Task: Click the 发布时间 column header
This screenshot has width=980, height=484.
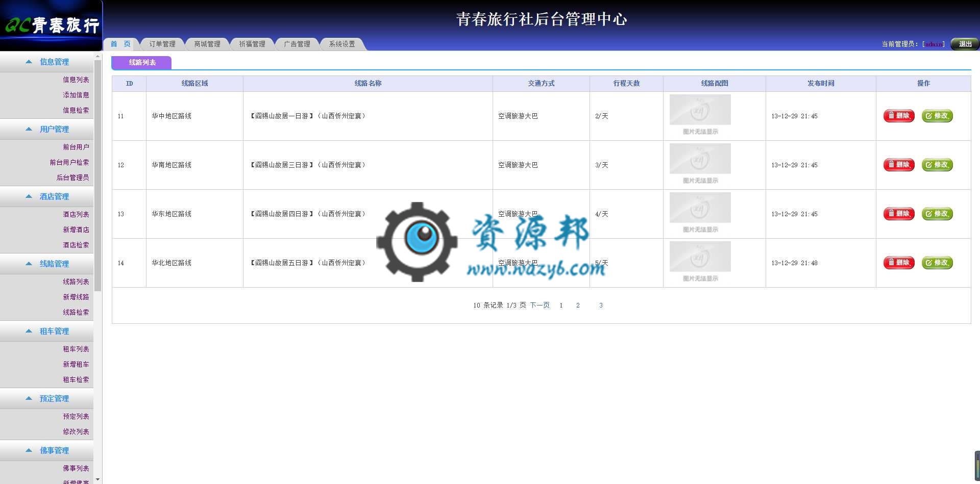Action: point(821,83)
